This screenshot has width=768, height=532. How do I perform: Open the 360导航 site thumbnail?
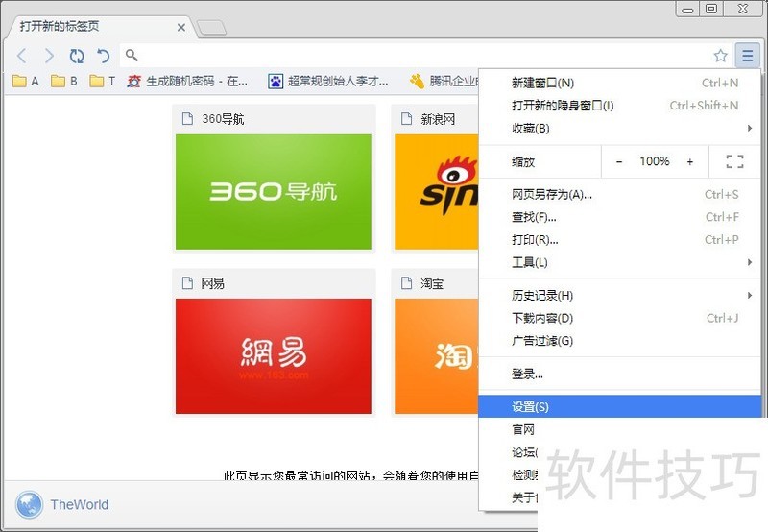273,191
